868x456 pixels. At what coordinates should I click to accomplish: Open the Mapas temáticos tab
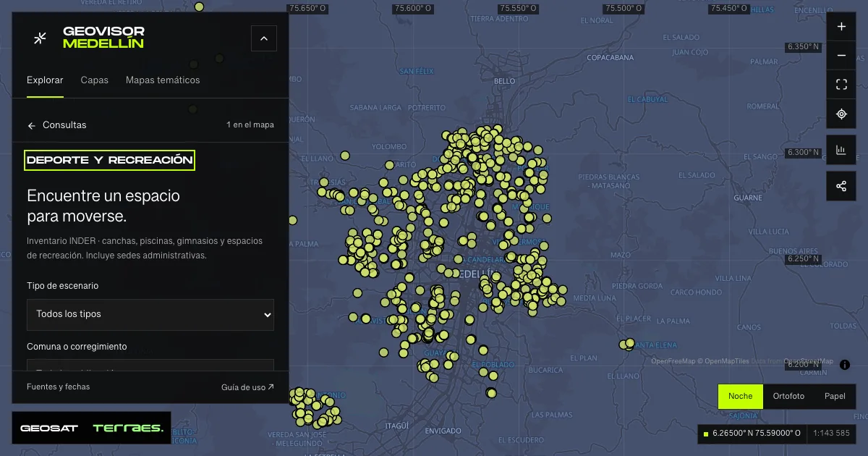click(163, 80)
